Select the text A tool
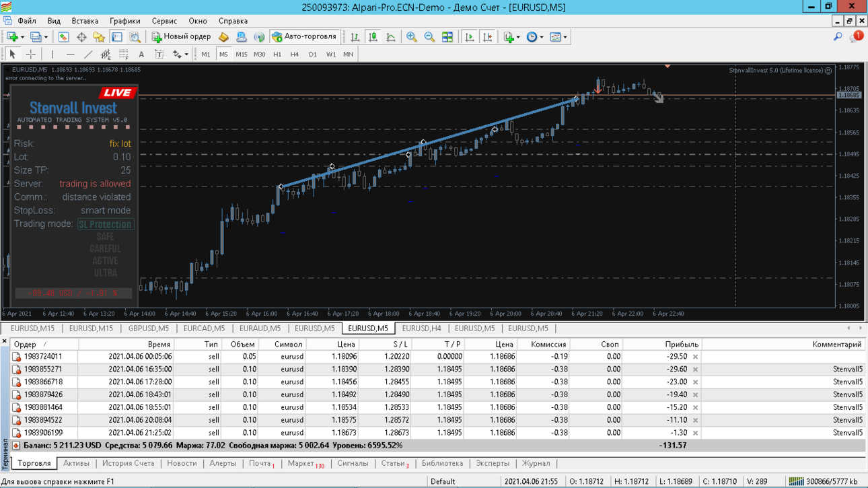Screen dimensions: 868x488 click(141, 54)
